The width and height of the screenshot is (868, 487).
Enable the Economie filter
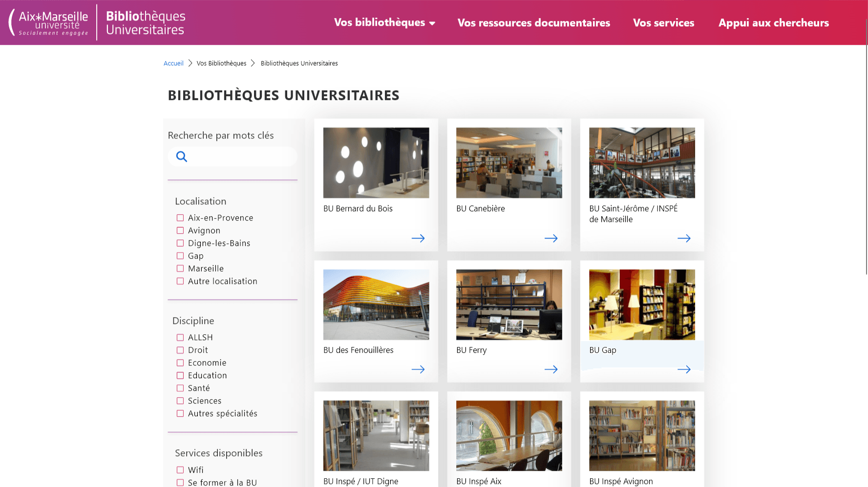[x=180, y=363]
